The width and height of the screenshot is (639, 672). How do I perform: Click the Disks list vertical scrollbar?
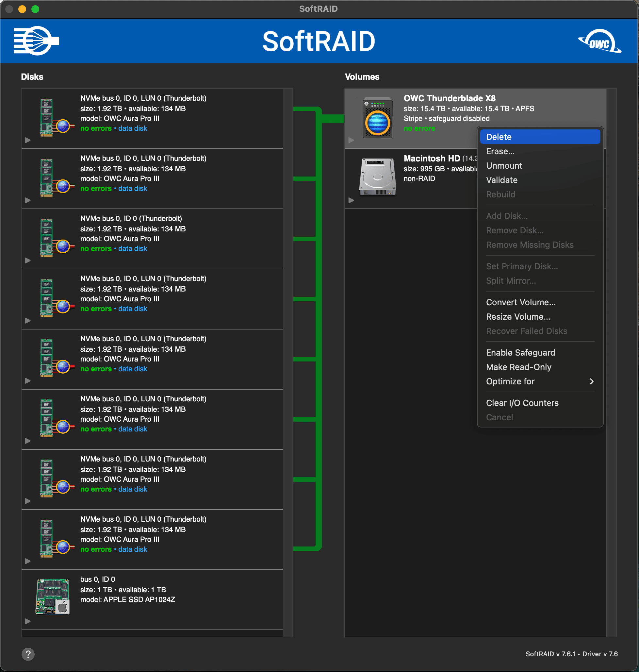288,362
